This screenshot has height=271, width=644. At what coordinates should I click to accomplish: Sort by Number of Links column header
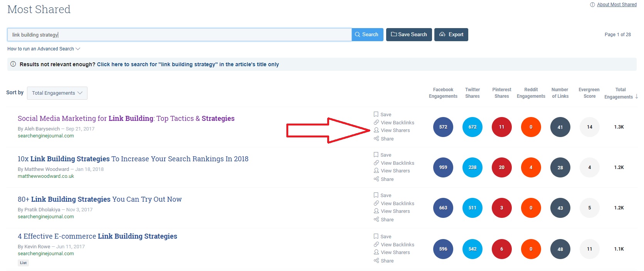[560, 93]
